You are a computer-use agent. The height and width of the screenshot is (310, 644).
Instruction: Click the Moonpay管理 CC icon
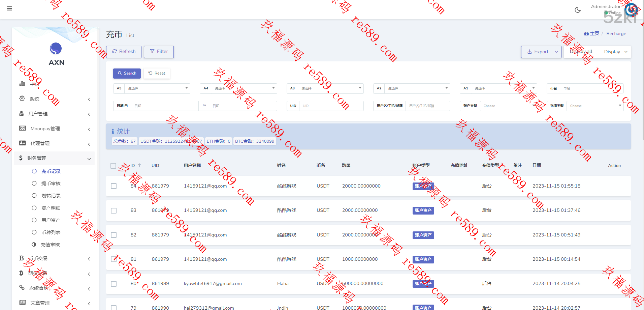click(23, 129)
